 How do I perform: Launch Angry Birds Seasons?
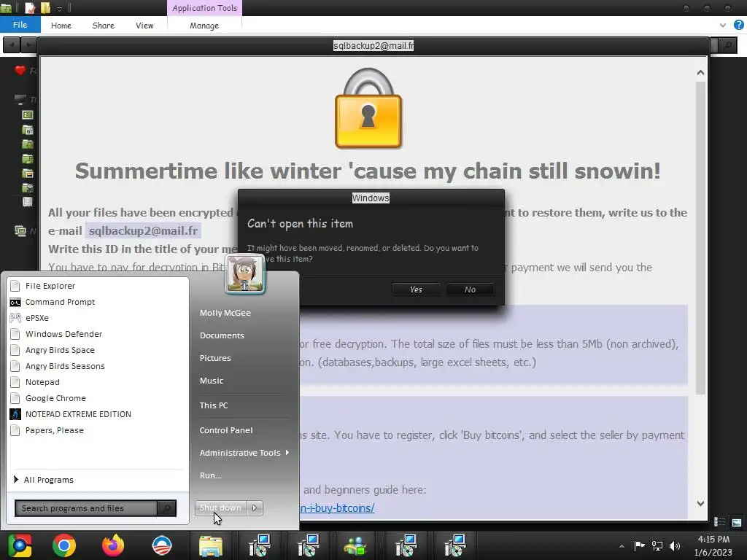tap(65, 366)
